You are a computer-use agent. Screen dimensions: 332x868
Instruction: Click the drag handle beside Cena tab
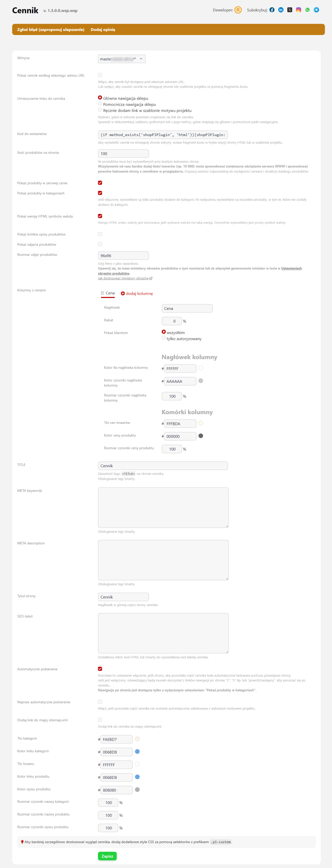tap(102, 293)
